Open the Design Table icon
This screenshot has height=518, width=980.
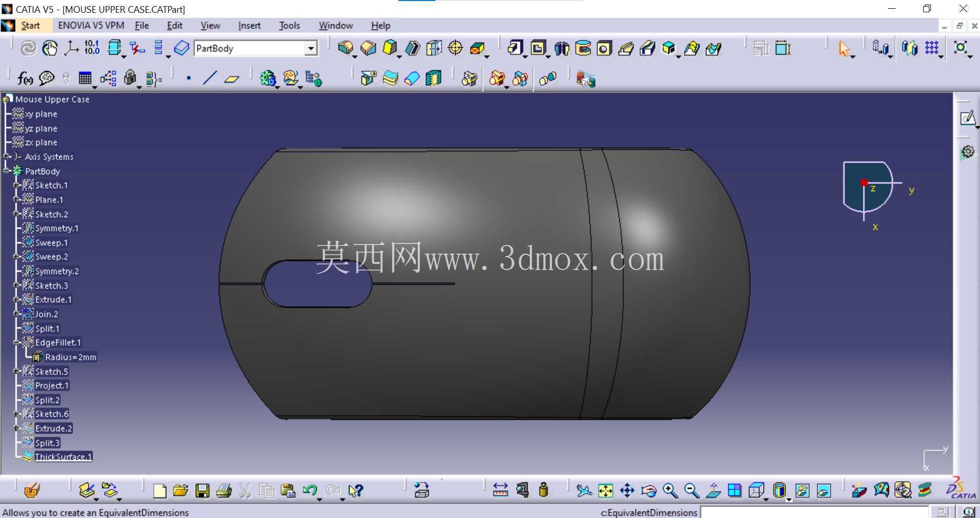pyautogui.click(x=85, y=78)
